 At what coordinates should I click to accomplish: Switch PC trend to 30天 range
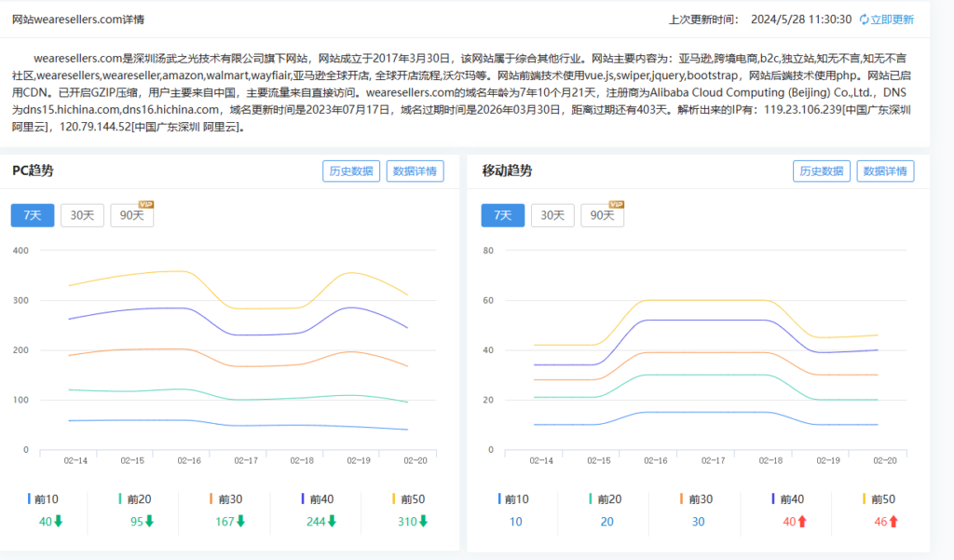pyautogui.click(x=82, y=215)
